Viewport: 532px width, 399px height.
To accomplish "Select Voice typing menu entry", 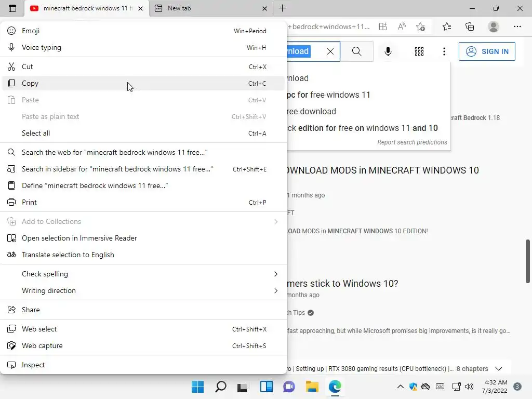I will [143, 47].
